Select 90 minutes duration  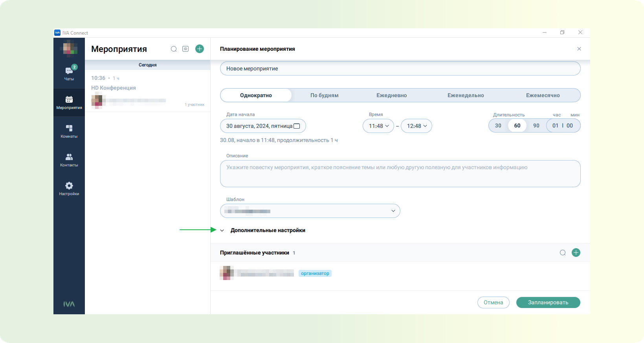coord(536,125)
